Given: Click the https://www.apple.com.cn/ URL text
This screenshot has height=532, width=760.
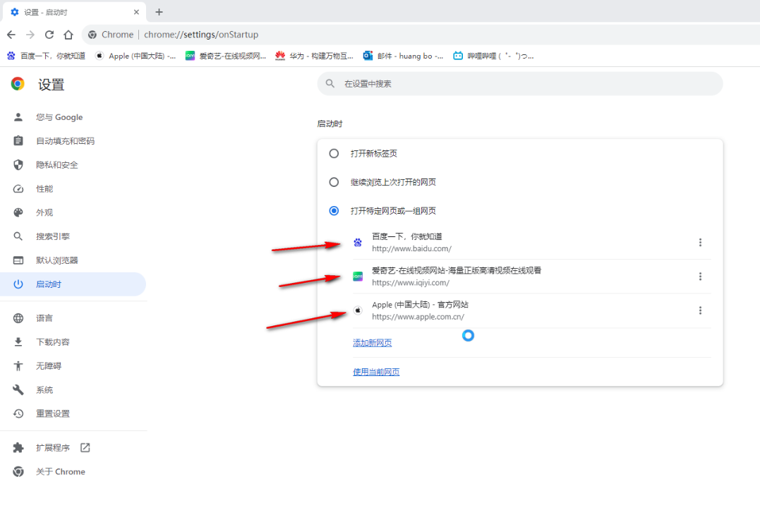Looking at the screenshot, I should pyautogui.click(x=418, y=316).
